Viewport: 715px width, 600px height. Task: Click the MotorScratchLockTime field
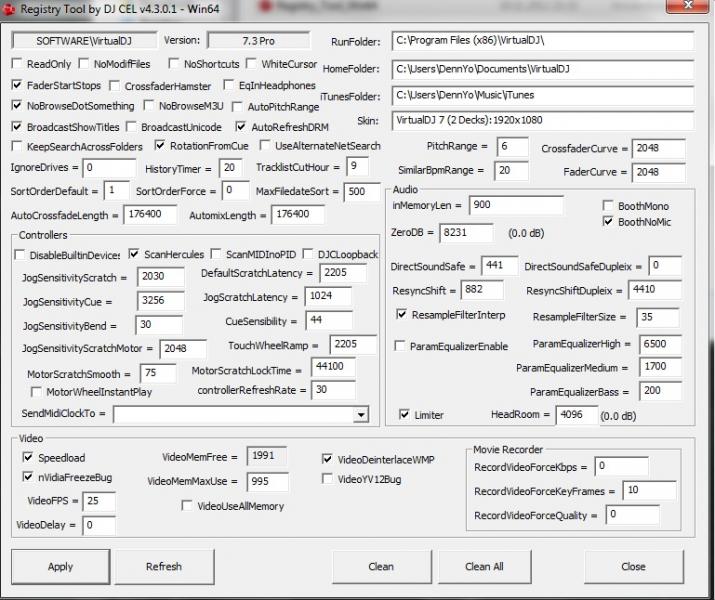coord(333,367)
